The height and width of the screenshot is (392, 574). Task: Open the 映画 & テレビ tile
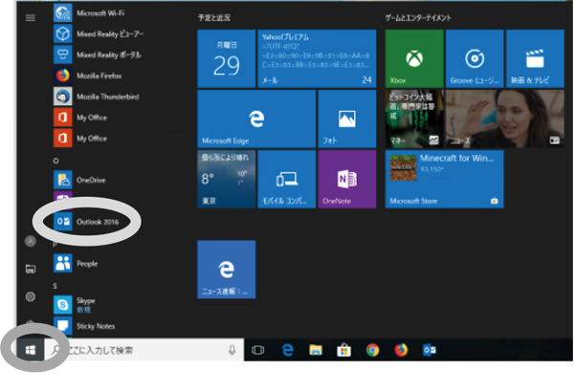pos(535,58)
